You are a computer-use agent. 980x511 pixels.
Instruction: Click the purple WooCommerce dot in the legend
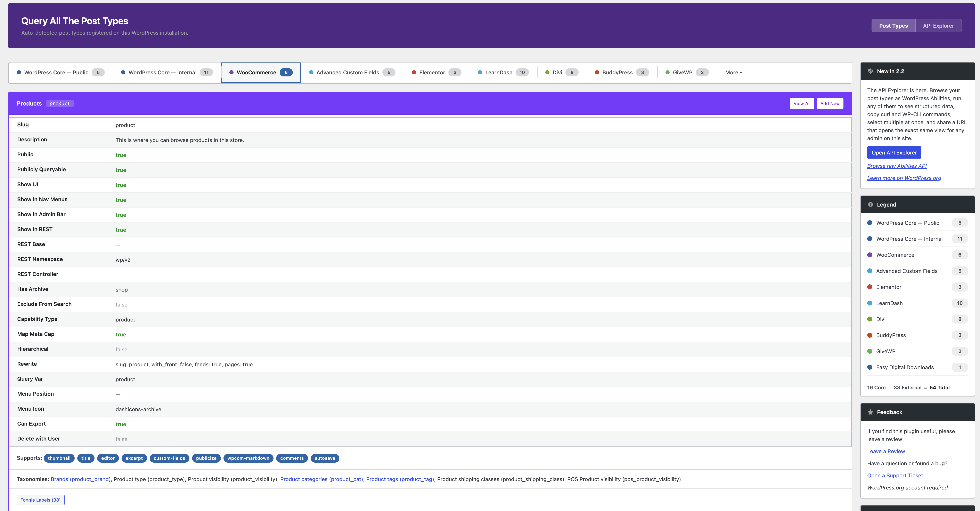pos(869,255)
